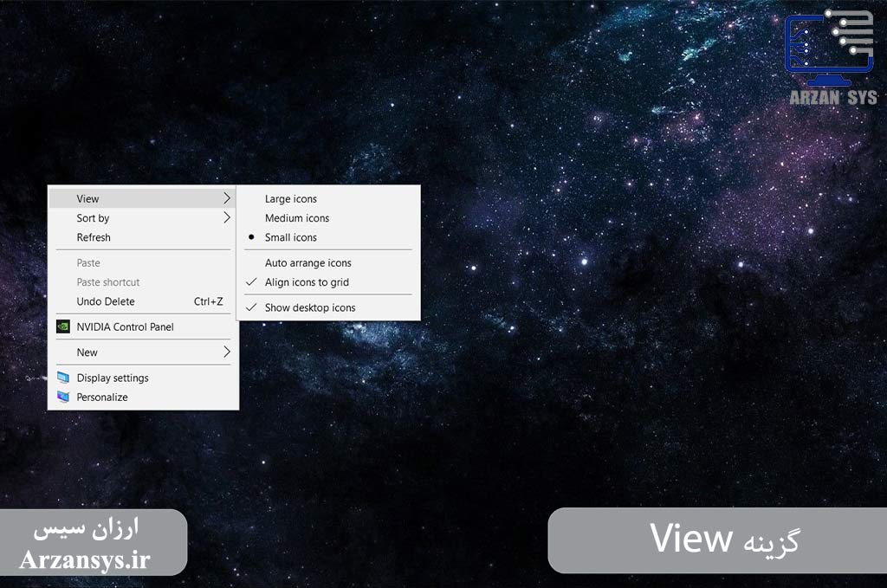This screenshot has width=887, height=588.
Task: Expand the New submenu arrow
Action: [x=227, y=352]
